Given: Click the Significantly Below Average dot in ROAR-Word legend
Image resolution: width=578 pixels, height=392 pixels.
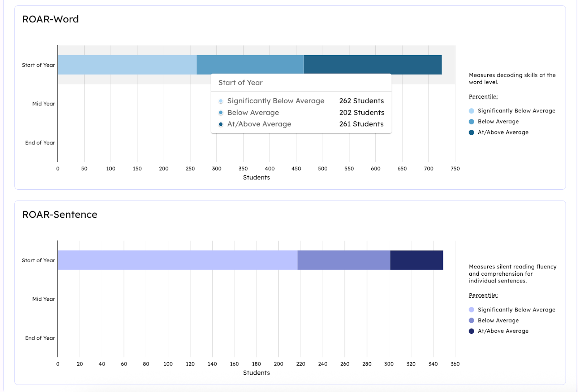Looking at the screenshot, I should [471, 111].
